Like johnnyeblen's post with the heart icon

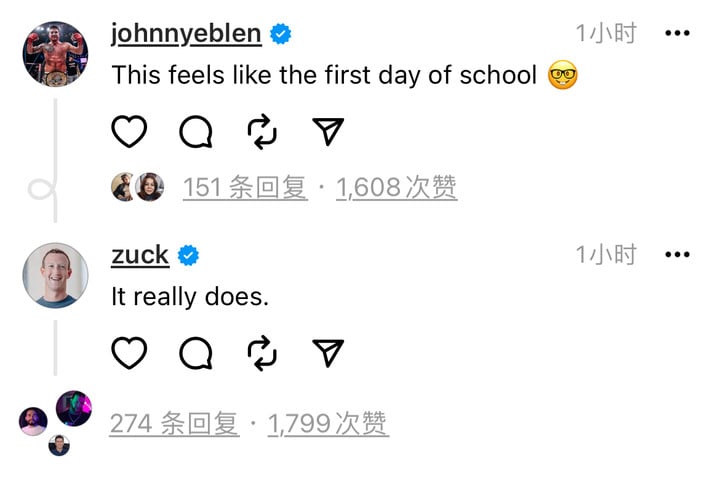[x=129, y=131]
